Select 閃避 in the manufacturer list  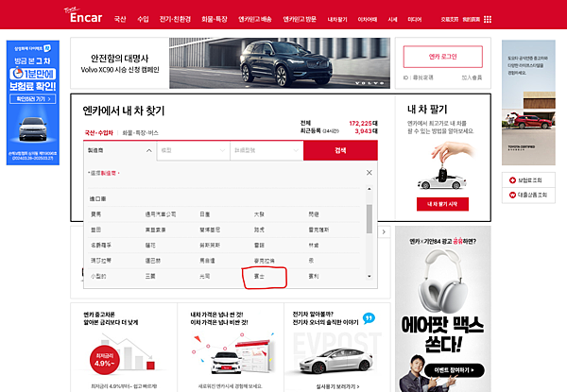(314, 214)
